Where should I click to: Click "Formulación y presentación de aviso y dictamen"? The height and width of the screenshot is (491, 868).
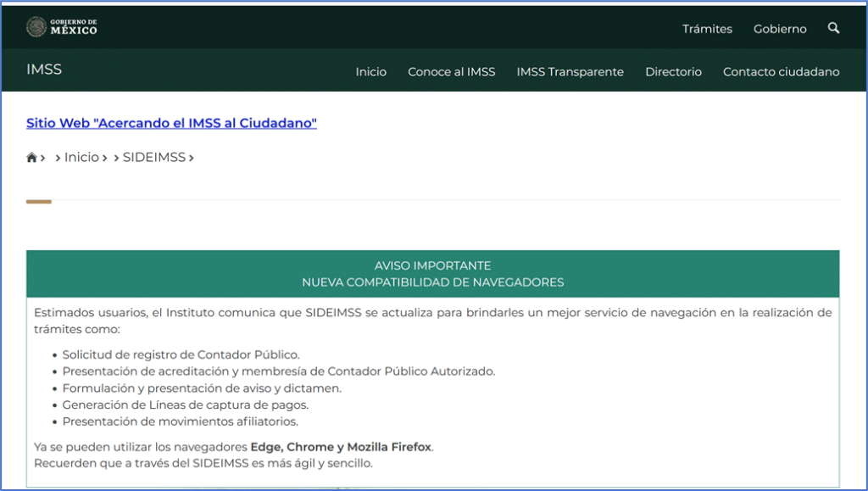(x=202, y=388)
